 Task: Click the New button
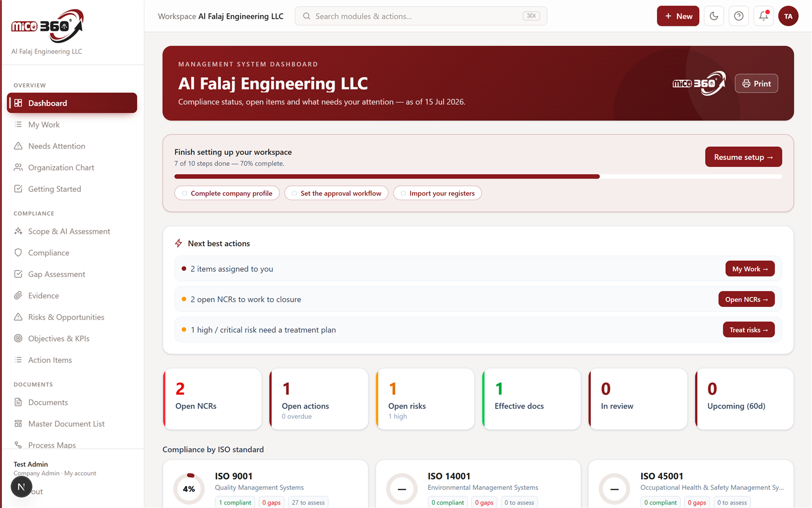678,16
